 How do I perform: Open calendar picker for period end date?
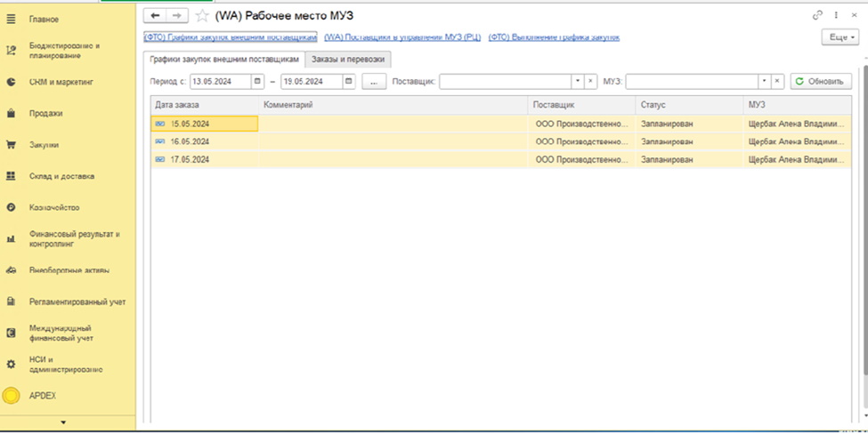[349, 81]
